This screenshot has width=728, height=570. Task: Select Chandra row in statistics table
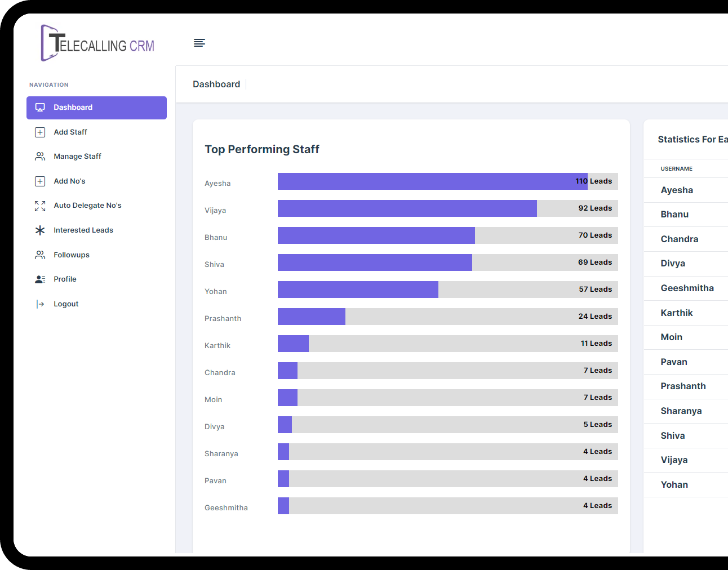(x=686, y=239)
